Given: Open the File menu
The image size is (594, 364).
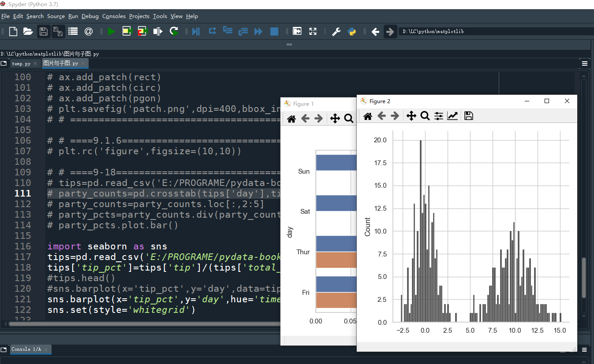Looking at the screenshot, I should (x=5, y=16).
